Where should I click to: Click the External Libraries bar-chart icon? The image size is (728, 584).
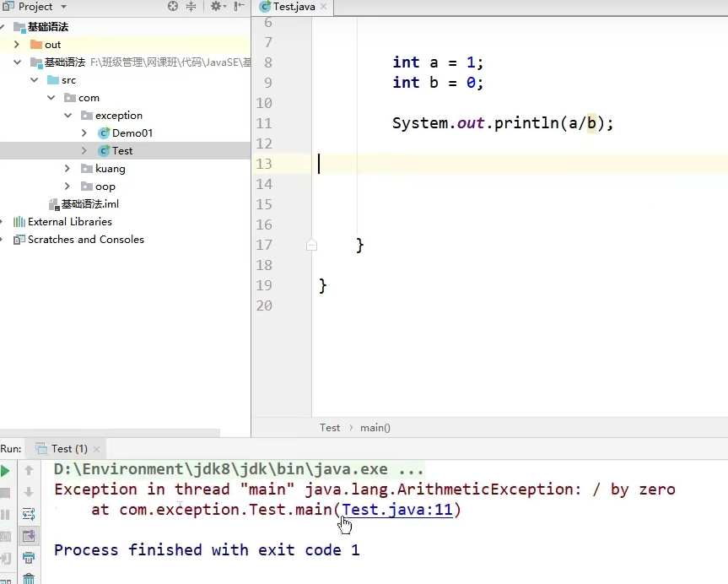pyautogui.click(x=19, y=222)
